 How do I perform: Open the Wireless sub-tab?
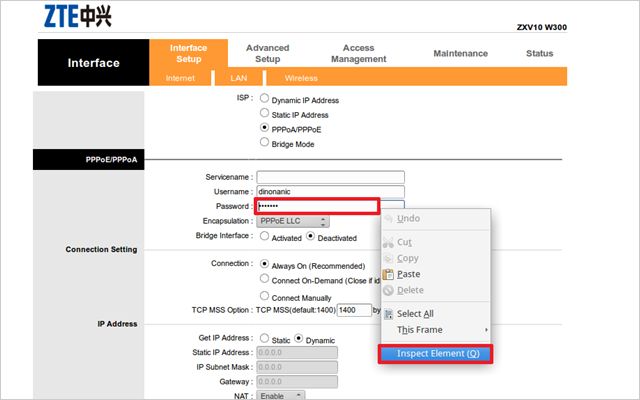click(301, 77)
